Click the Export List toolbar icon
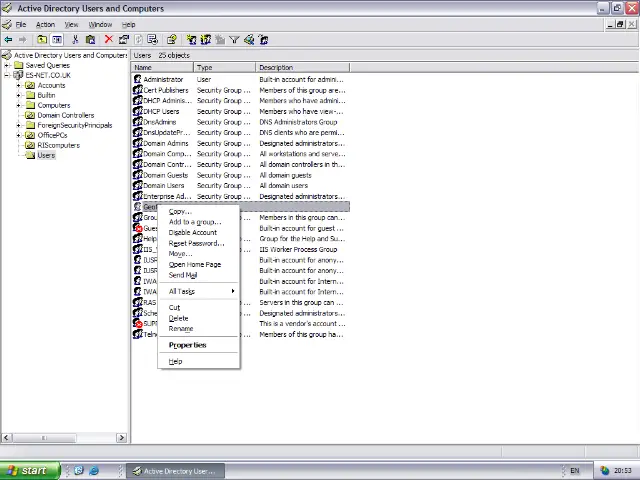Image resolution: width=640 pixels, height=480 pixels. [x=153, y=40]
